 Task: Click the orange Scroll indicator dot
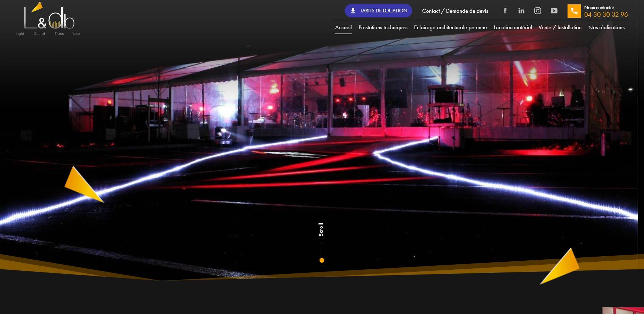pyautogui.click(x=322, y=260)
